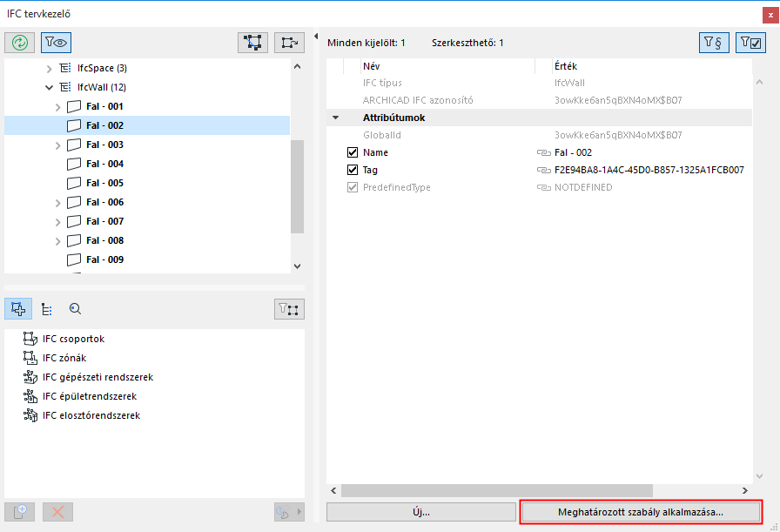
Task: Click the IfcSpace type icon
Action: pyautogui.click(x=65, y=68)
